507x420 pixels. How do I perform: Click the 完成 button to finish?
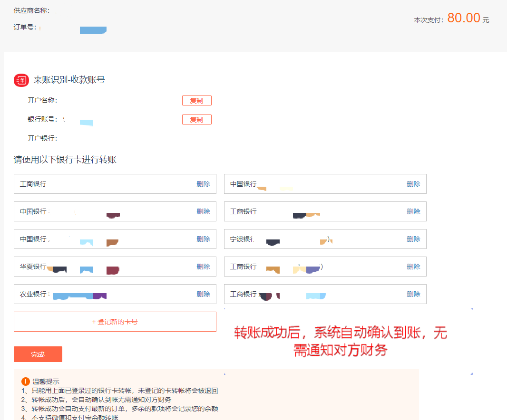38,354
